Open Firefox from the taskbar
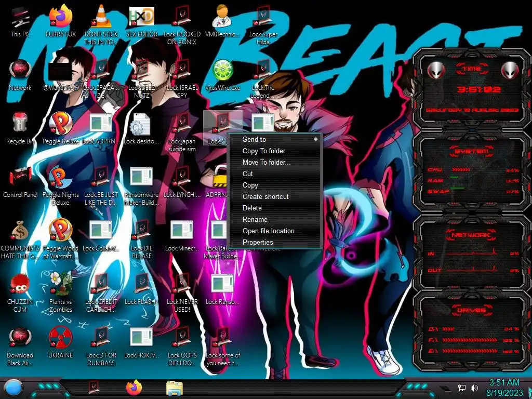The height and width of the screenshot is (399, 532). [x=134, y=388]
